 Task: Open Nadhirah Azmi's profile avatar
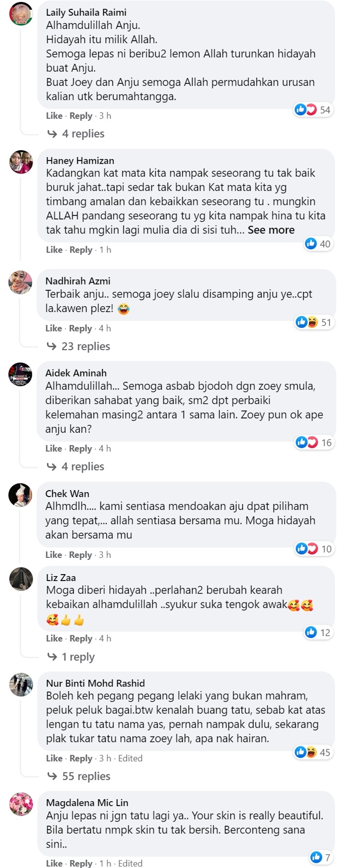click(20, 282)
